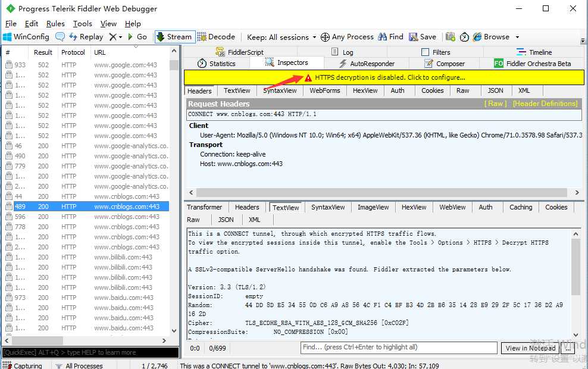Replay the selected session
The image size is (588, 369).
click(86, 37)
